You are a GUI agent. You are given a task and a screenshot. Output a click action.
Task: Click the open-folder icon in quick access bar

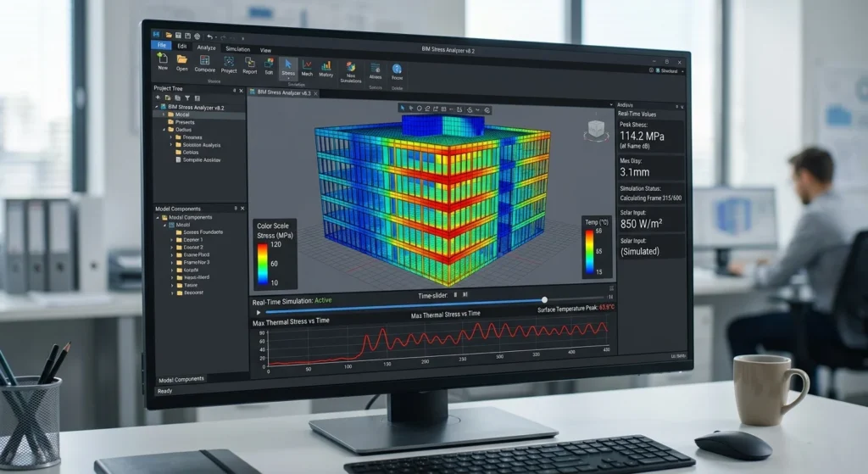[169, 35]
